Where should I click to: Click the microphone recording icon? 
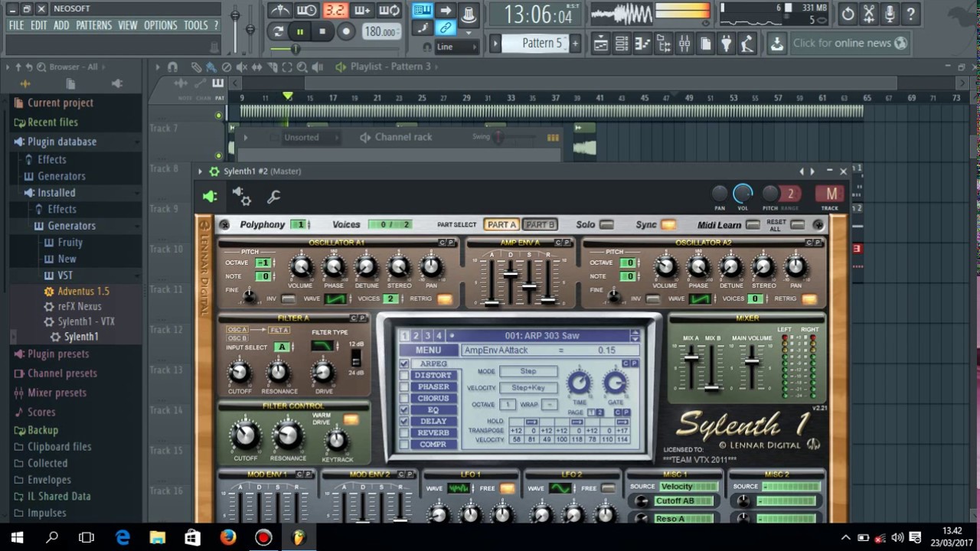[890, 14]
